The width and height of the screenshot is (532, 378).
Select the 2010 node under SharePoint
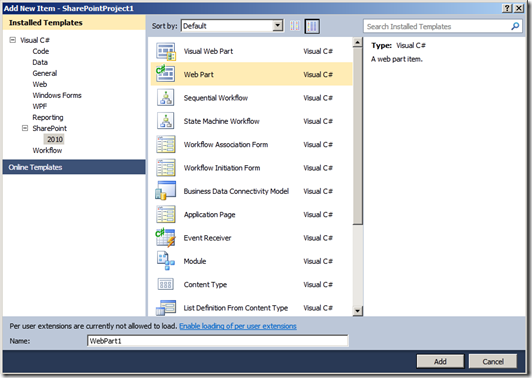(55, 139)
